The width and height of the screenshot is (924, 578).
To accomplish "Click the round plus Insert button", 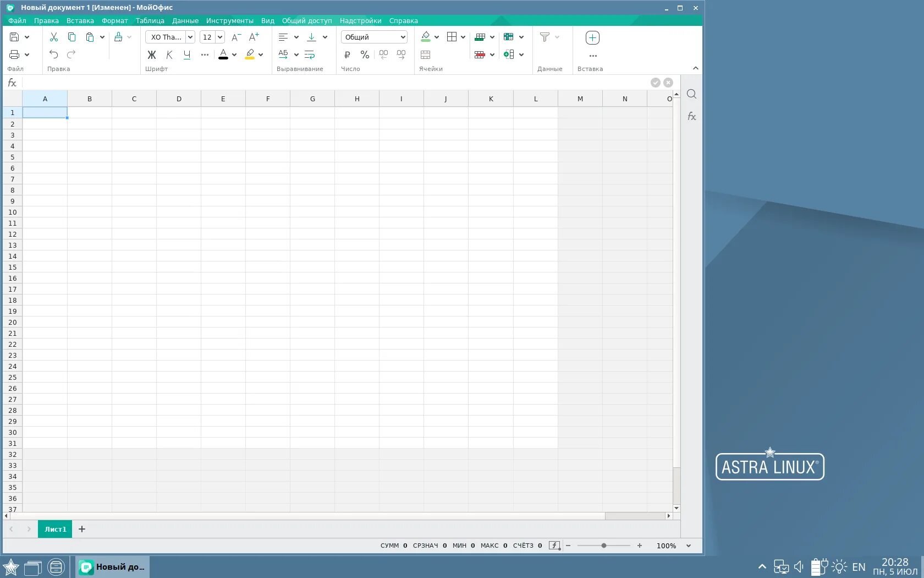I will tap(592, 37).
